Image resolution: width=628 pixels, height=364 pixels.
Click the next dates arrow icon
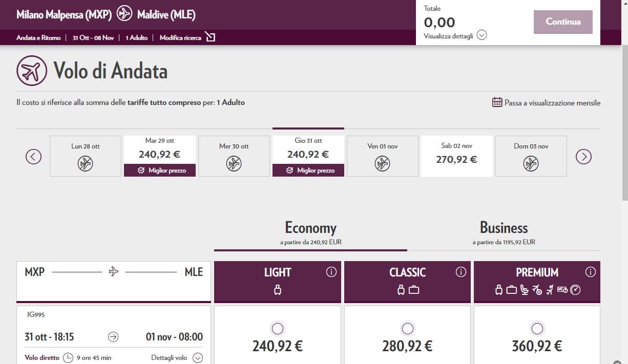(x=583, y=156)
